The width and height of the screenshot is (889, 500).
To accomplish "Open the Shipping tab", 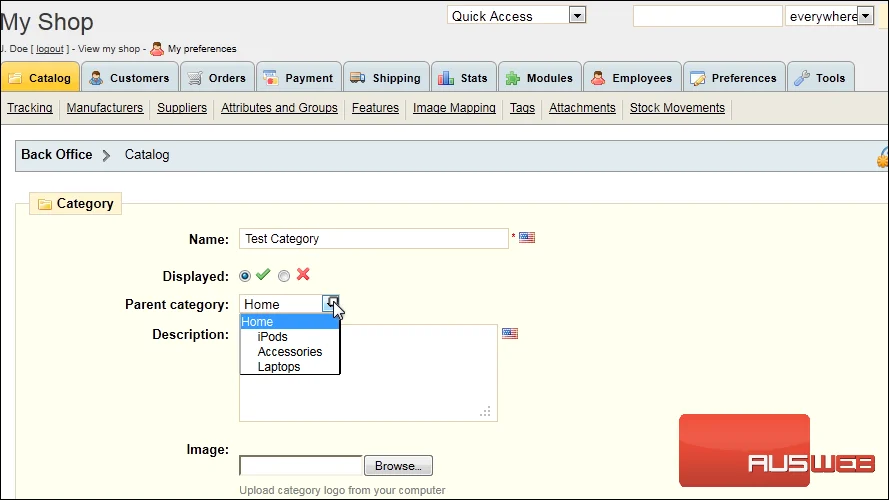I will pos(386,78).
